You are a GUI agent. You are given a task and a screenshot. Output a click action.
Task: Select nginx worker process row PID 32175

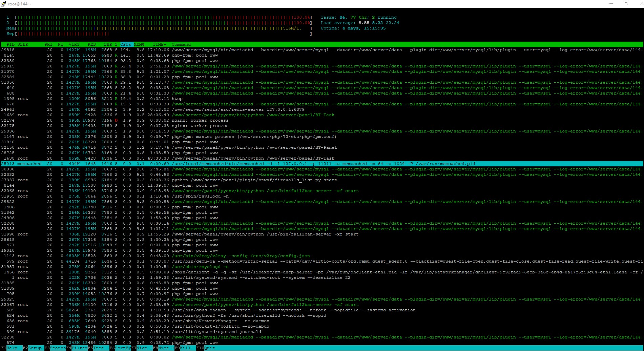(x=322, y=126)
